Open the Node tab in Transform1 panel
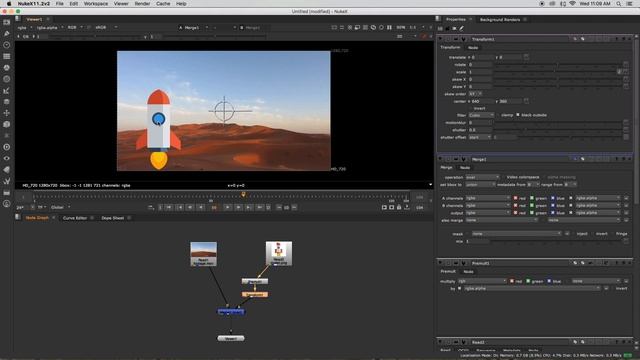This screenshot has height=360, width=640. (x=473, y=48)
